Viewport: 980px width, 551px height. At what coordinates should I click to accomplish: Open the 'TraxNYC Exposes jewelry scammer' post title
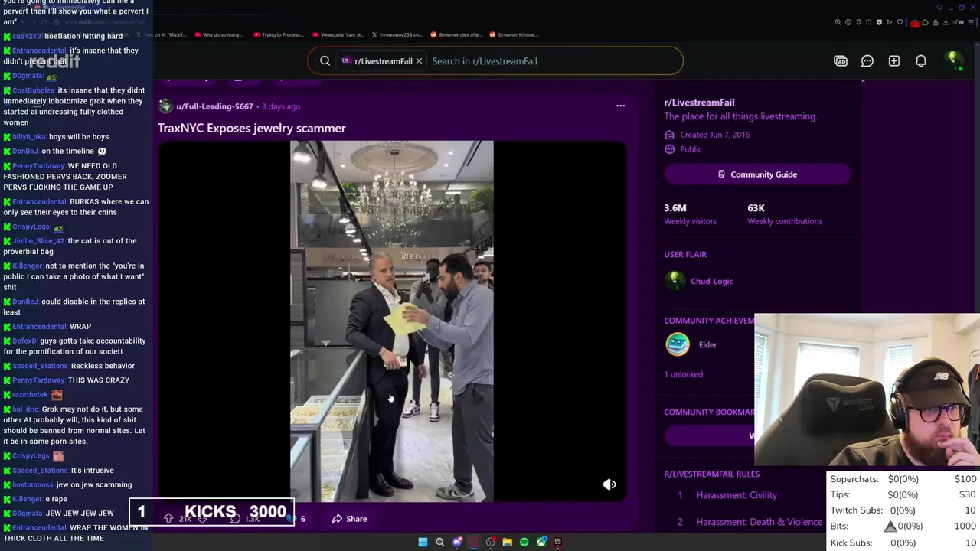(251, 128)
